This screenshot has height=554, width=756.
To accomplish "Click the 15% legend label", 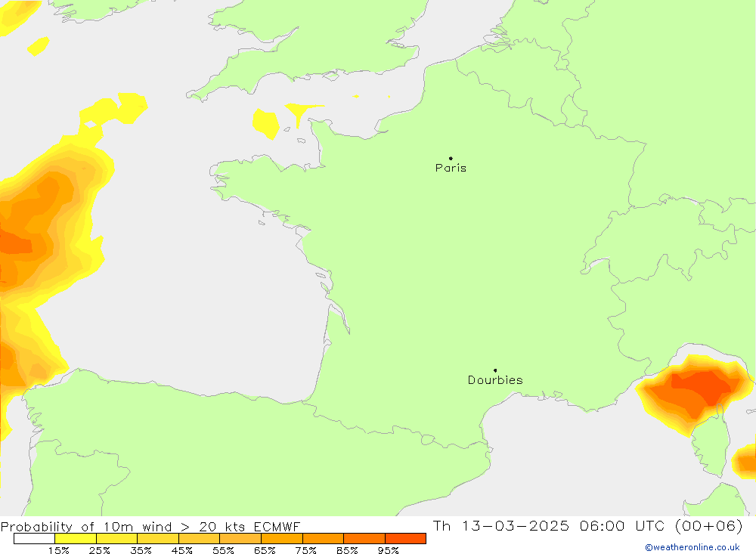I will (x=58, y=550).
